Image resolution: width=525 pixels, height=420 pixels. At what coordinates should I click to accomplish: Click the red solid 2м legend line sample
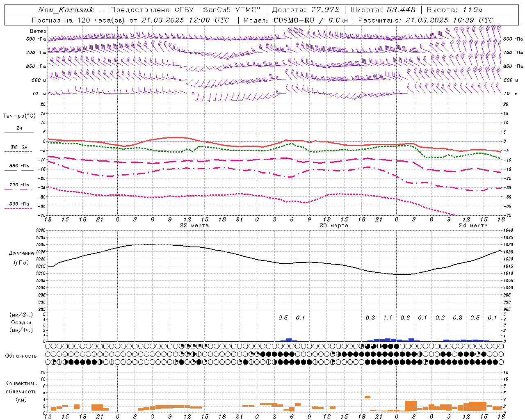(19, 132)
